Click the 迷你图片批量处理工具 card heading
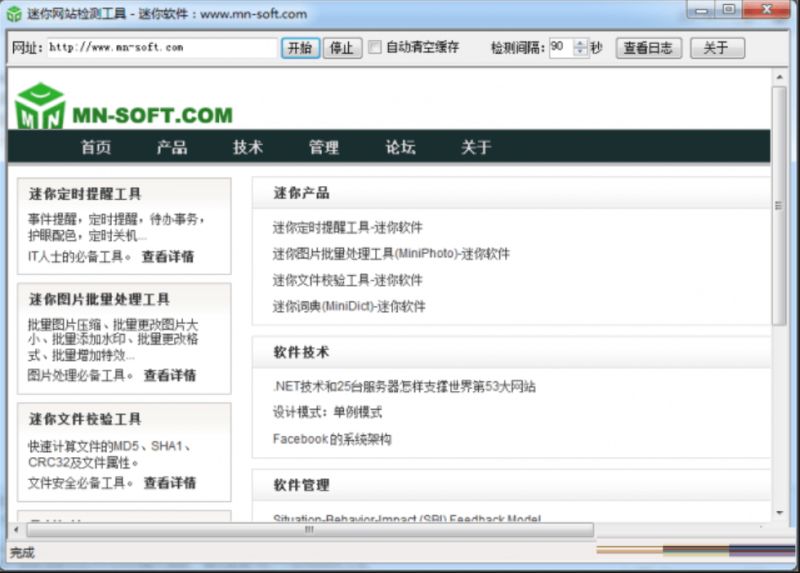 [99, 300]
